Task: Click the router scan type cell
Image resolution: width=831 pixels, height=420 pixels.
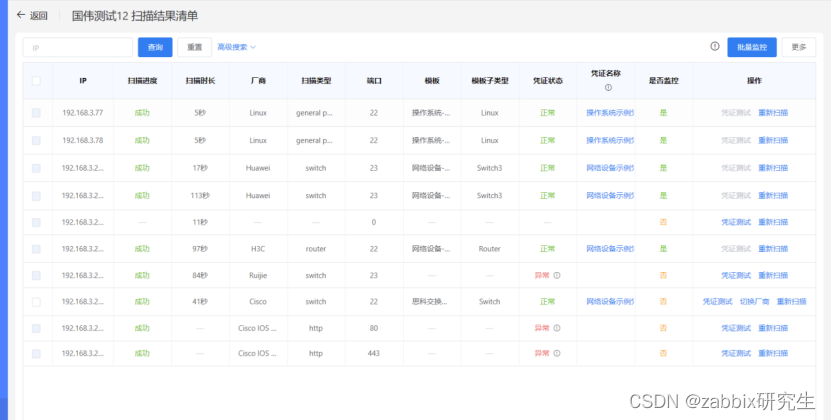Action: click(316, 249)
